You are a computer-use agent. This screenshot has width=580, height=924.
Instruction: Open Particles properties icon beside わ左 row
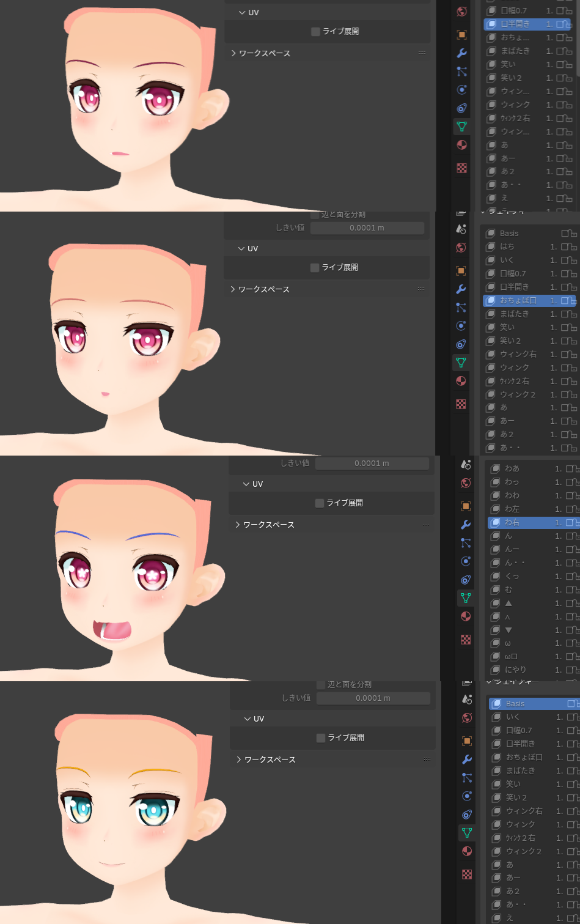(466, 542)
